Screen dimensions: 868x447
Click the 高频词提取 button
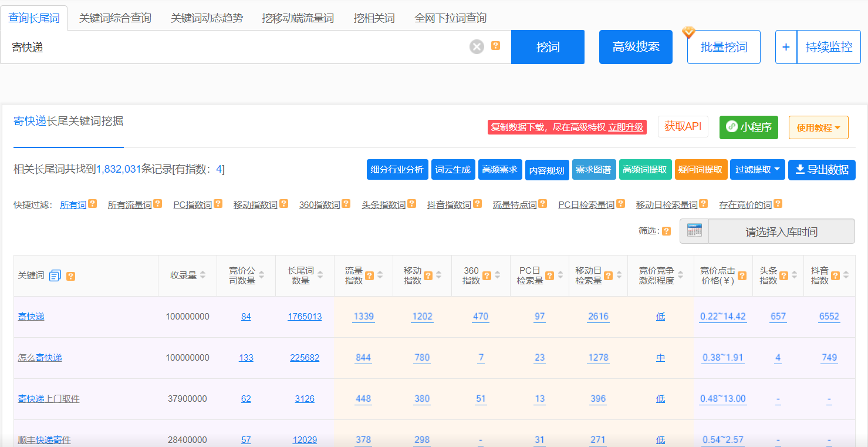click(645, 170)
